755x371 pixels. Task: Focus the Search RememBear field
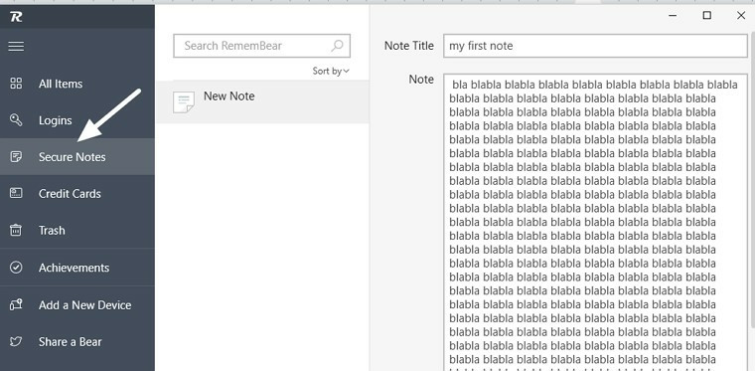pyautogui.click(x=262, y=46)
